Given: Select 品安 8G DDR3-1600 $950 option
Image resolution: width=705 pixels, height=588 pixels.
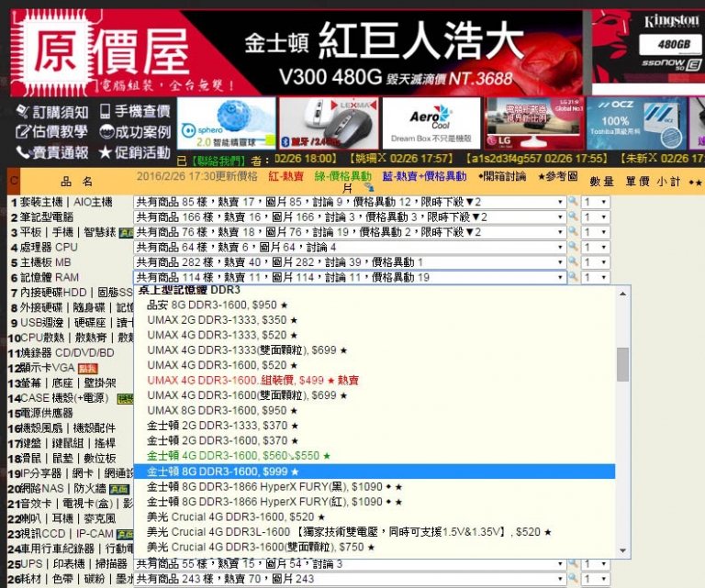Looking at the screenshot, I should coord(375,305).
